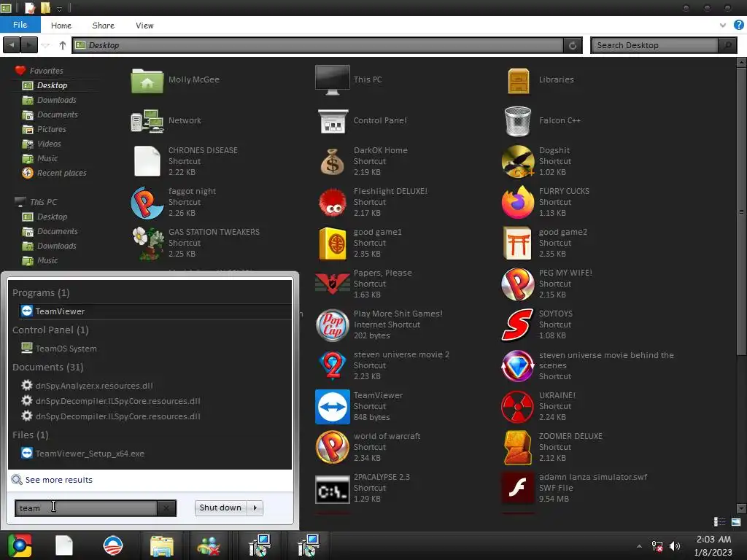Select the Pop Cap internet shortcut icon

pyautogui.click(x=333, y=325)
